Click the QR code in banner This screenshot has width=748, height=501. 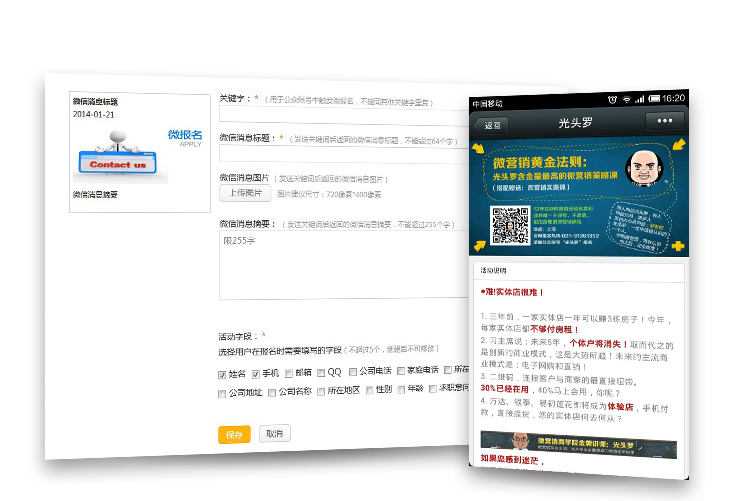(x=510, y=225)
